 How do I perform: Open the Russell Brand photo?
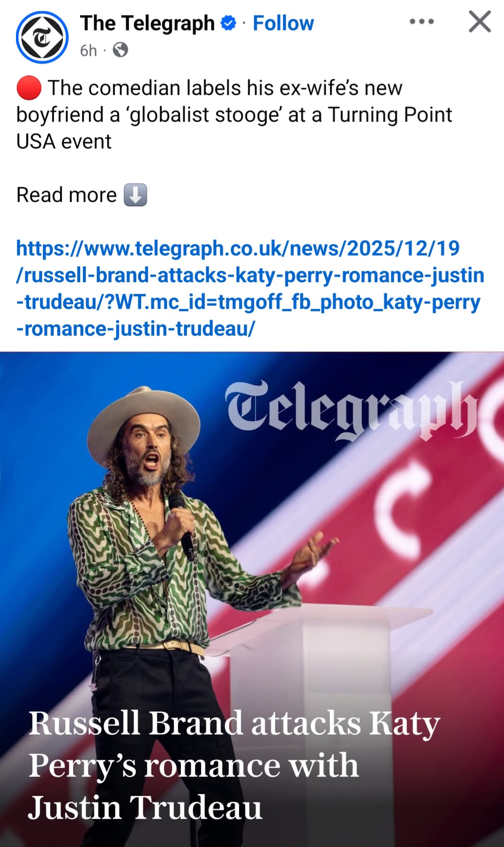tap(252, 599)
